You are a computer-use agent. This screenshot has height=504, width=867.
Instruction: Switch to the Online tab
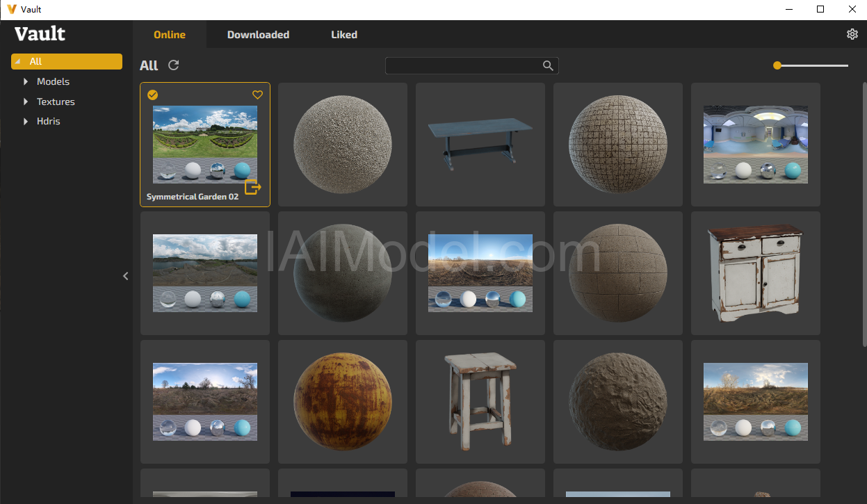click(170, 35)
